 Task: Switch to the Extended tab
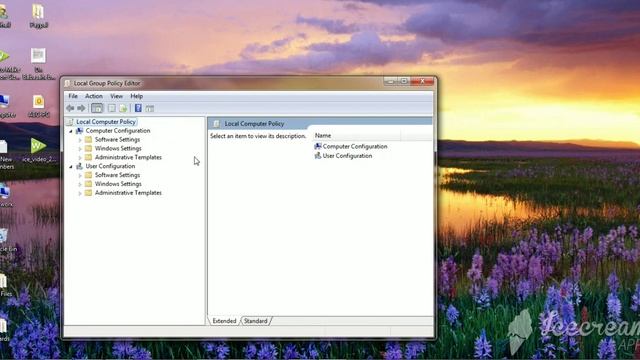coord(224,321)
